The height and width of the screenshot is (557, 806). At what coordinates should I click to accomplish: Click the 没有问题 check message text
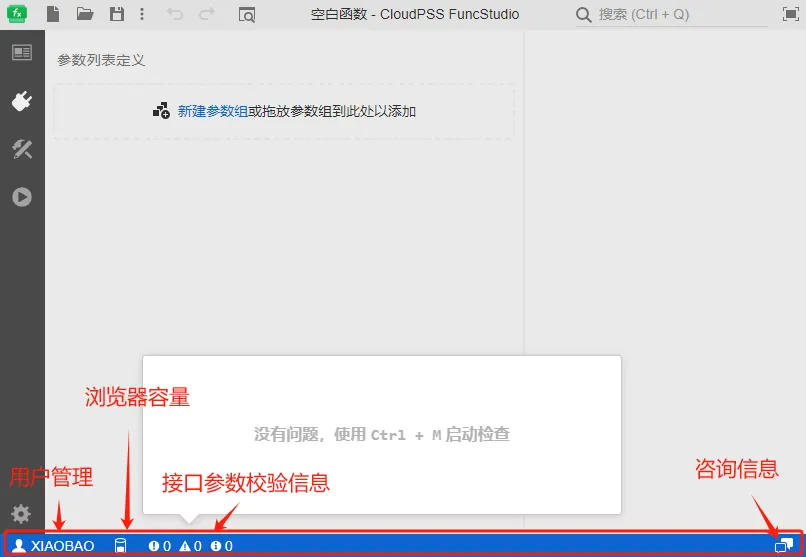382,435
